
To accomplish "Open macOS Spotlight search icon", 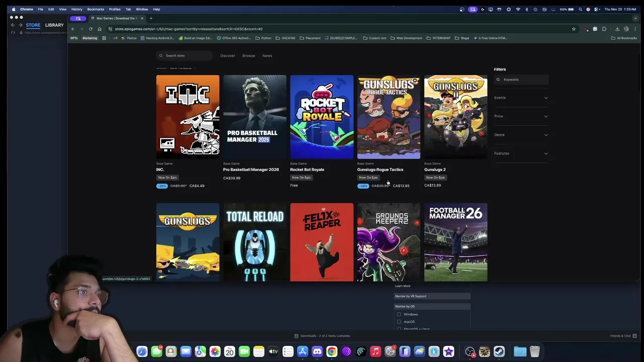I will click(580, 9).
